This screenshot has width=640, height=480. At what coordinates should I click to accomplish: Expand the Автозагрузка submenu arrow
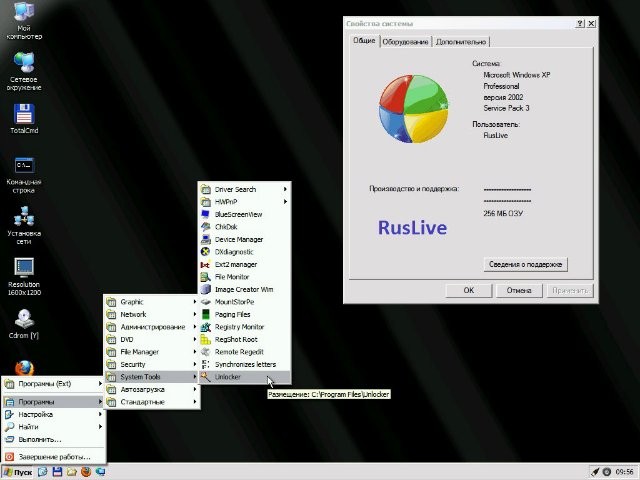click(195, 389)
